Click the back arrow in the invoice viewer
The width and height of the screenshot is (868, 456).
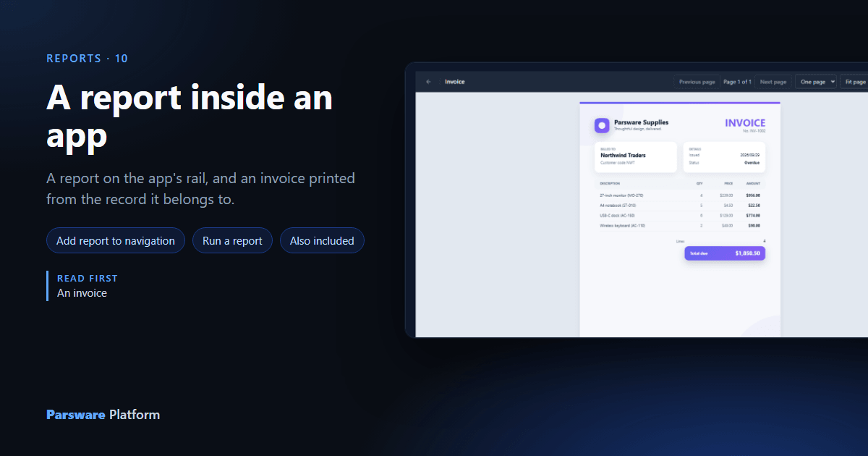[428, 82]
